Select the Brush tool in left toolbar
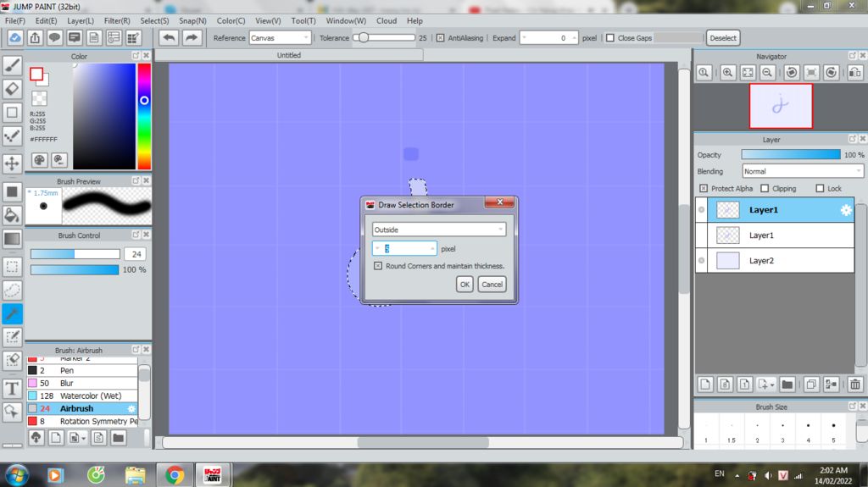 [x=12, y=65]
